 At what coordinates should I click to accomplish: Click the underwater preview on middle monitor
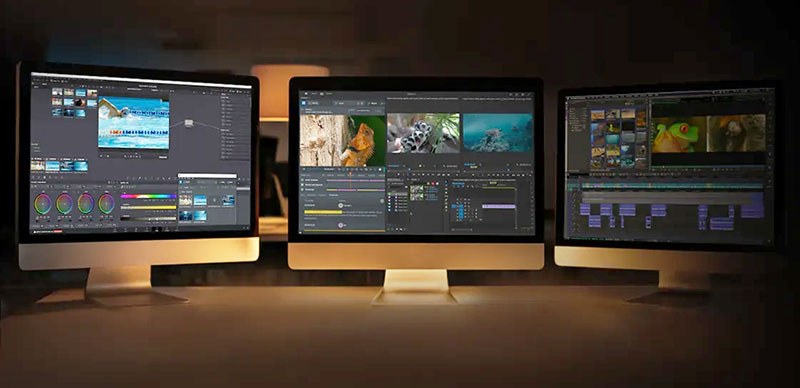497,133
